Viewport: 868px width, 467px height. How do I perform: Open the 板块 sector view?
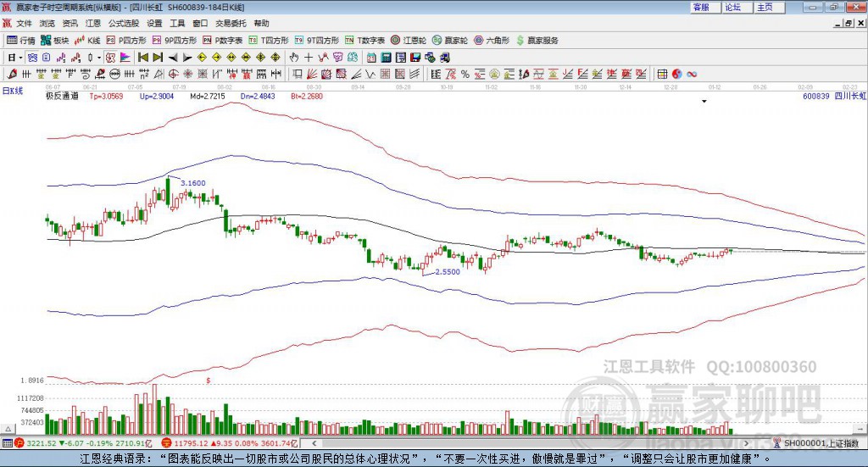point(54,41)
